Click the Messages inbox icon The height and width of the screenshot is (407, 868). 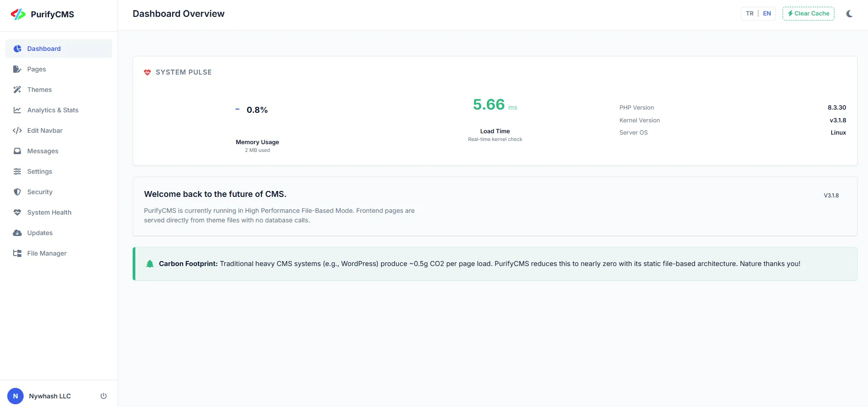pyautogui.click(x=17, y=151)
